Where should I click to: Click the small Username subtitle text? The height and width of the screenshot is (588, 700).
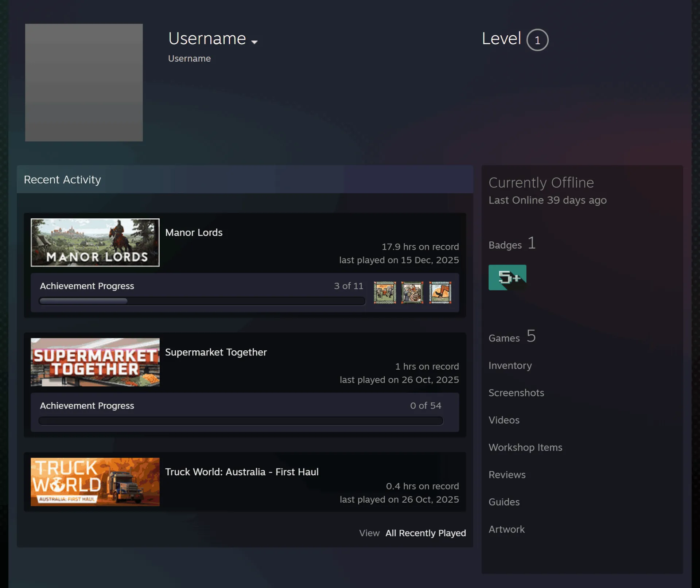[x=189, y=59]
